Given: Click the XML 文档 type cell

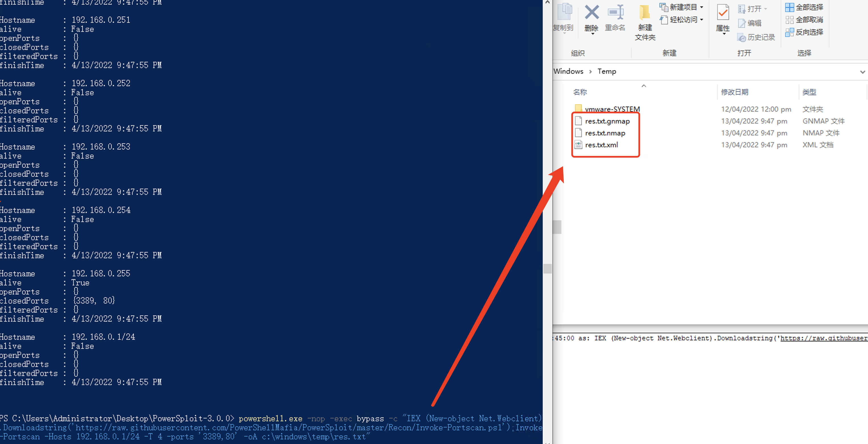Looking at the screenshot, I should (x=818, y=145).
